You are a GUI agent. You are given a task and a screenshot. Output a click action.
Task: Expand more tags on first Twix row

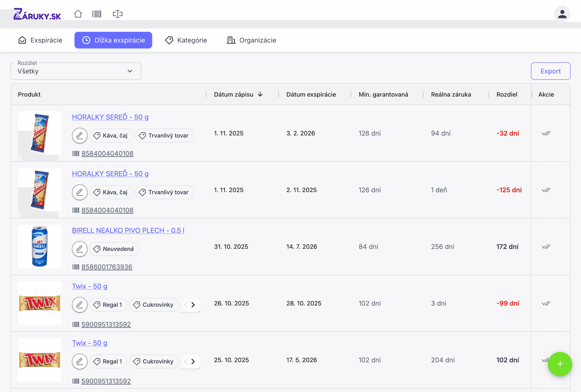(193, 305)
